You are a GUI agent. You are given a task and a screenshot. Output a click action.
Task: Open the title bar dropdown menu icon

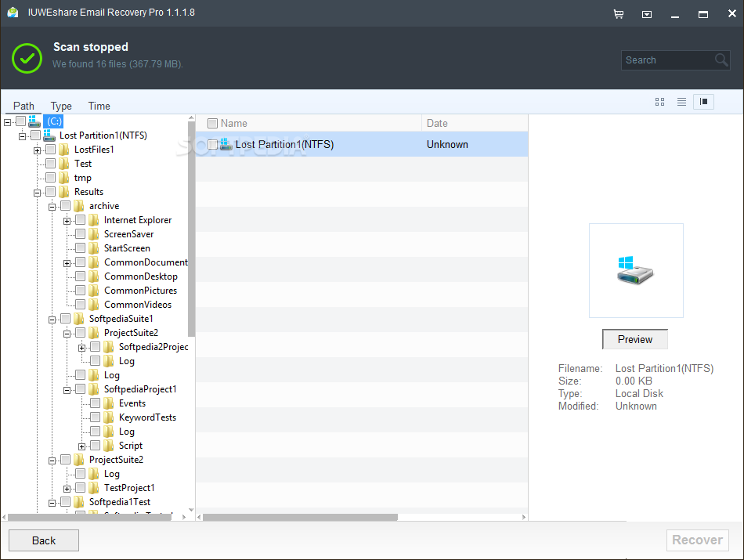tap(647, 14)
